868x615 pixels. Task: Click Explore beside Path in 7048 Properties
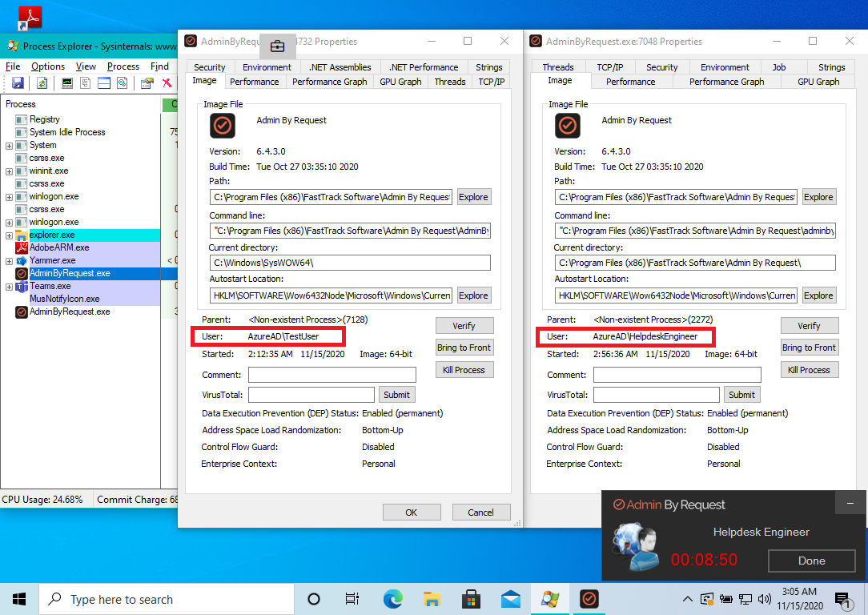818,197
